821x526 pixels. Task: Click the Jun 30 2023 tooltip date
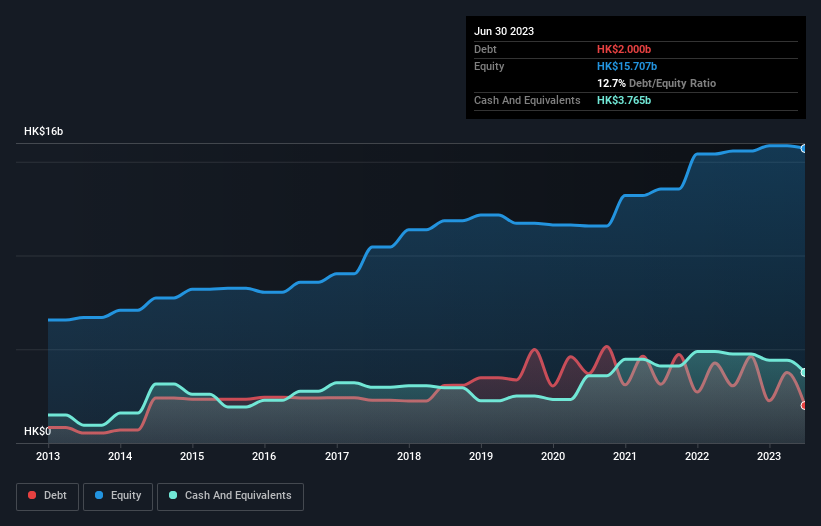pyautogui.click(x=504, y=31)
